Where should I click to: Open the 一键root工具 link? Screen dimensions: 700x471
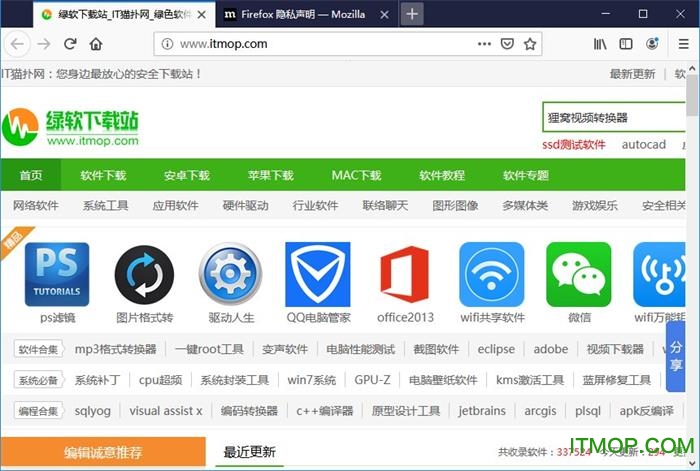209,349
